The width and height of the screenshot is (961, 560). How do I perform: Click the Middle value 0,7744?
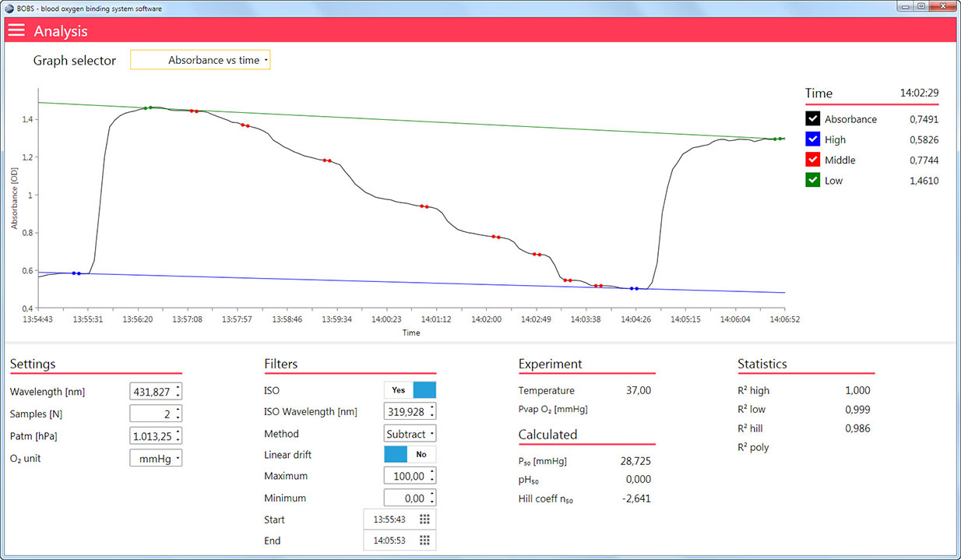(924, 160)
